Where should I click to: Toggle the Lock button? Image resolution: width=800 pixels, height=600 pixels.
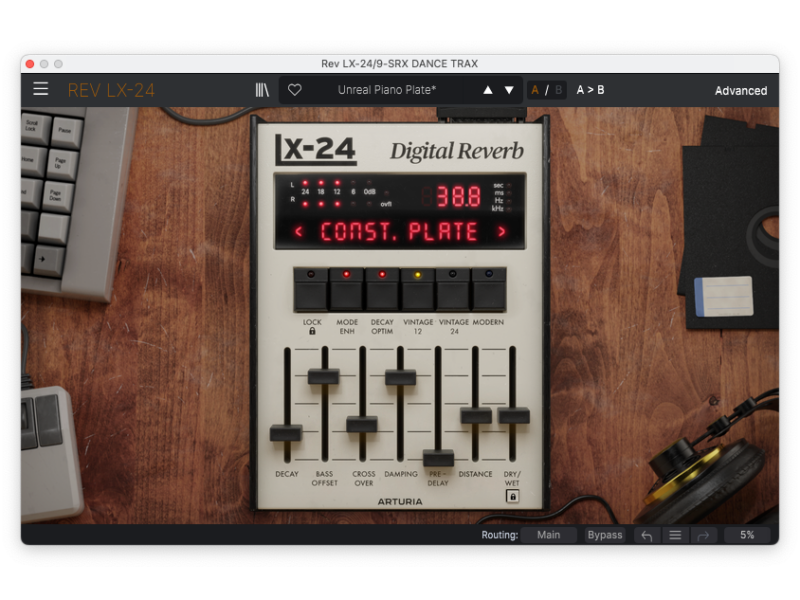point(311,291)
